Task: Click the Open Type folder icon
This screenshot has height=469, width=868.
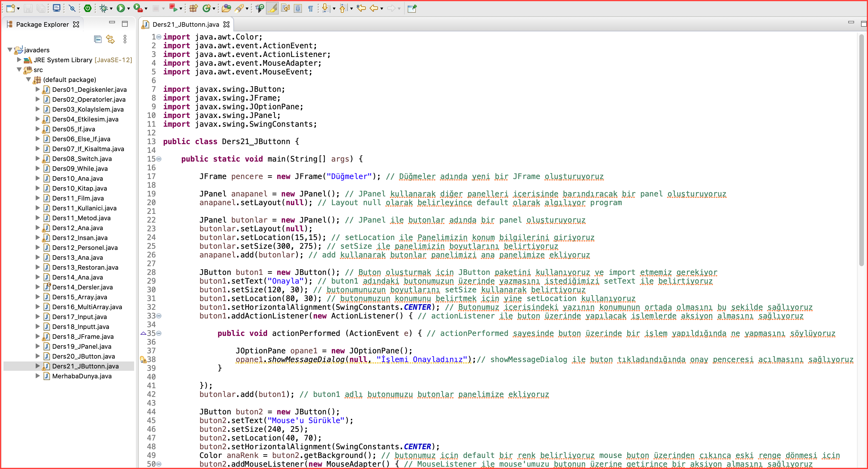Action: pyautogui.click(x=226, y=8)
